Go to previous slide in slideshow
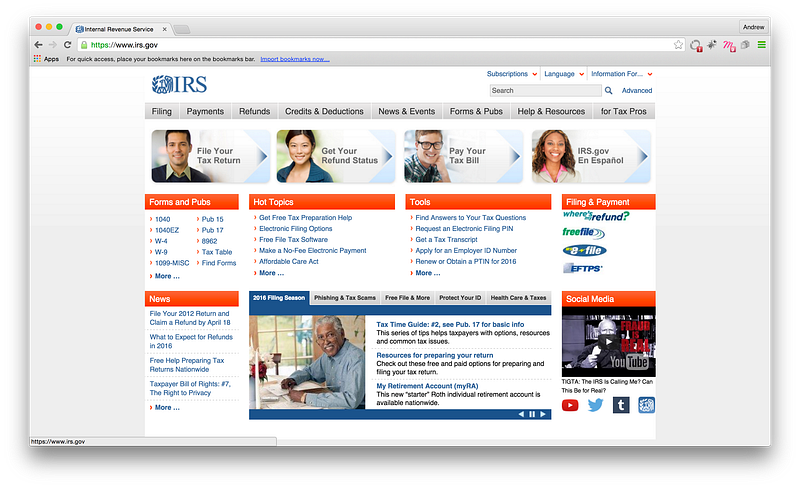 coord(521,414)
